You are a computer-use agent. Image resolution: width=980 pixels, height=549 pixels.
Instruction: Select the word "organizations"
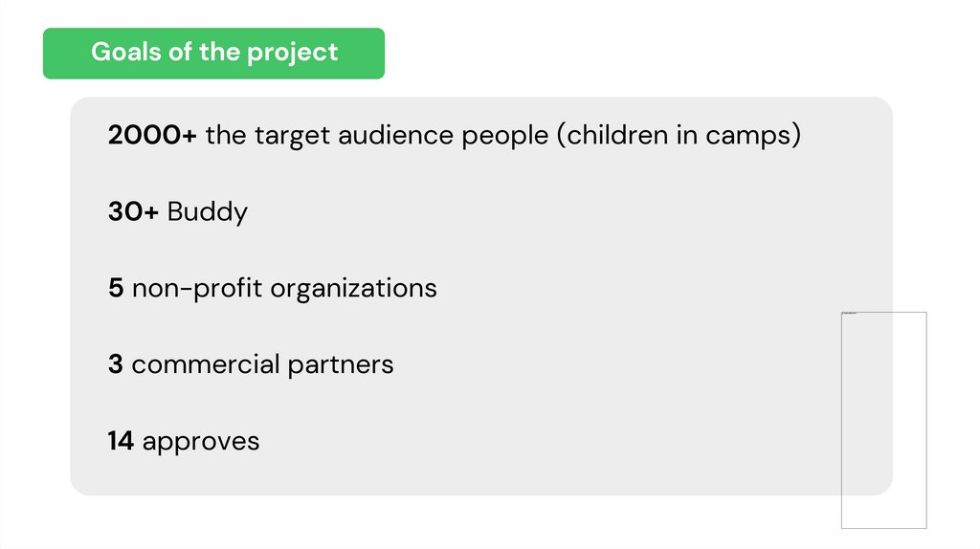pyautogui.click(x=353, y=288)
